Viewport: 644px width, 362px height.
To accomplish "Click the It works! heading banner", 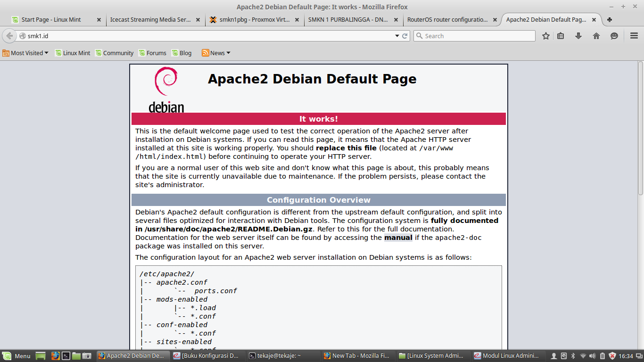I will (x=319, y=119).
